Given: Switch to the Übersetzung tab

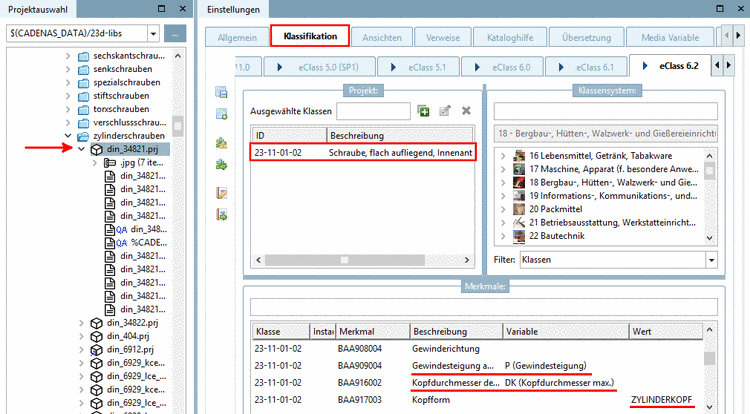Looking at the screenshot, I should [586, 38].
